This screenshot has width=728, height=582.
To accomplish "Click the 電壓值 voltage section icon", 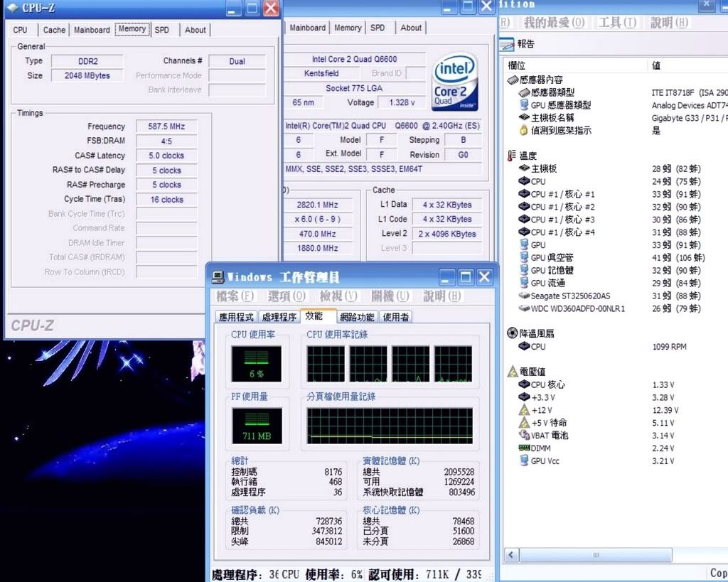I will (x=513, y=371).
